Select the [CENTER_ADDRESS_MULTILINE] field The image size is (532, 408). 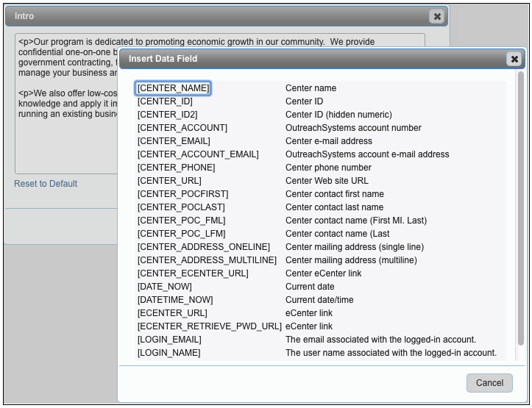[207, 260]
